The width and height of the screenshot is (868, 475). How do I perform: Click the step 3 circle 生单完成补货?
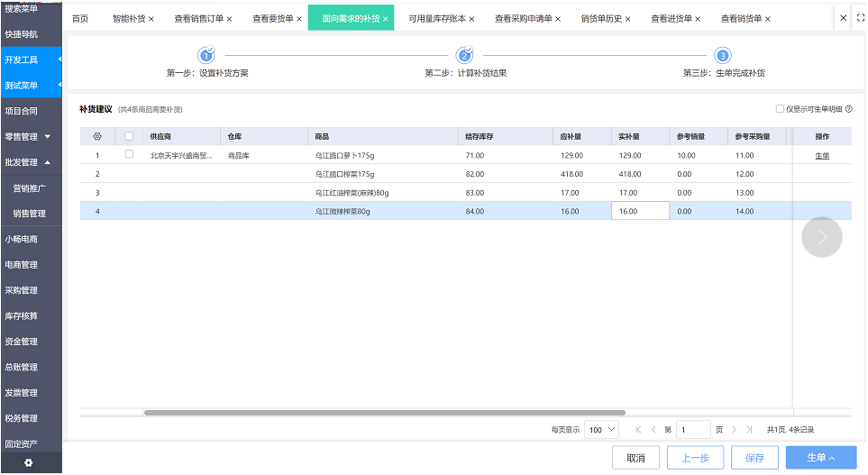pos(723,55)
